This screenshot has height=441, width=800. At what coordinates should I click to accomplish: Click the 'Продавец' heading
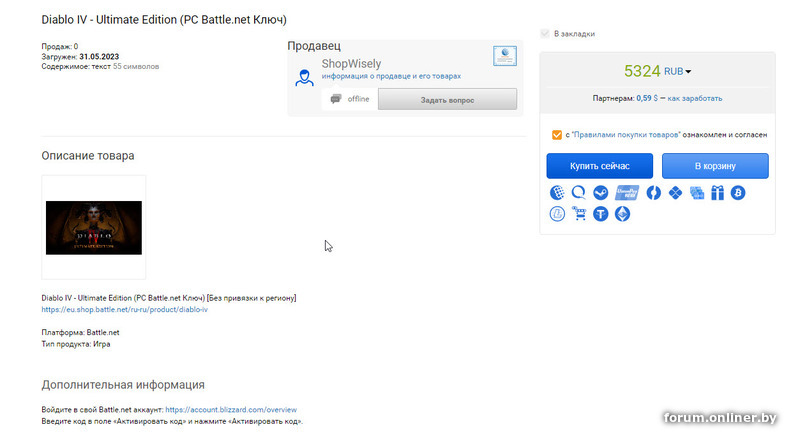[314, 46]
